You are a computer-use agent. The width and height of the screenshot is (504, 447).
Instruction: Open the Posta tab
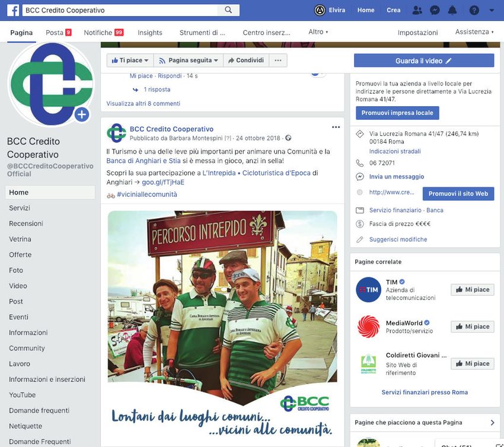(59, 33)
